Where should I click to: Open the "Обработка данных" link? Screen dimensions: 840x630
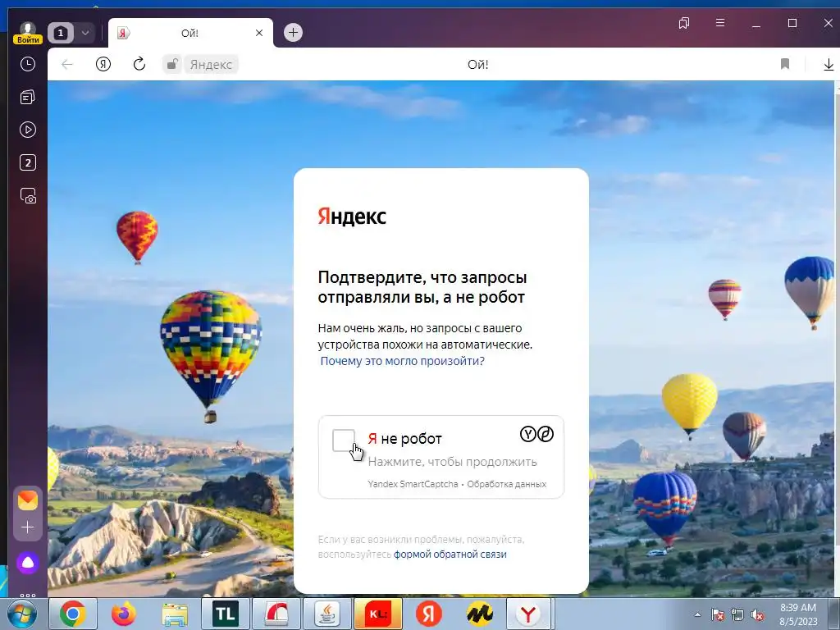(x=507, y=484)
